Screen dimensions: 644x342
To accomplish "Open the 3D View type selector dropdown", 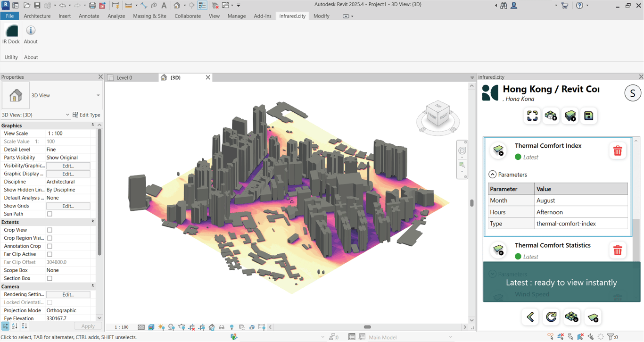I will point(98,95).
